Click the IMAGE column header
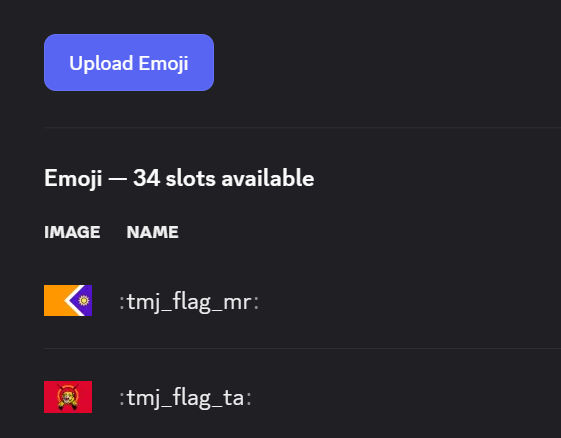The width and height of the screenshot is (561, 438). pyautogui.click(x=72, y=232)
